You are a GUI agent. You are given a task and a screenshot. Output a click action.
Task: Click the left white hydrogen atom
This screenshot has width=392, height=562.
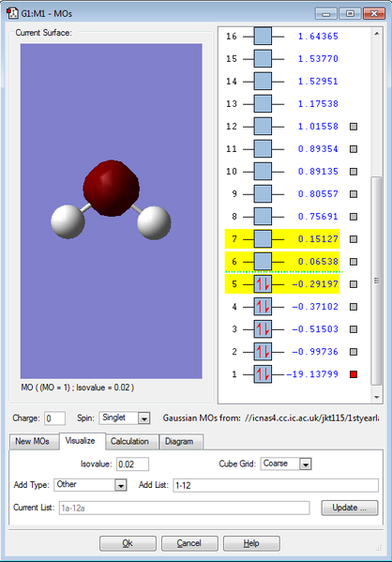[68, 221]
